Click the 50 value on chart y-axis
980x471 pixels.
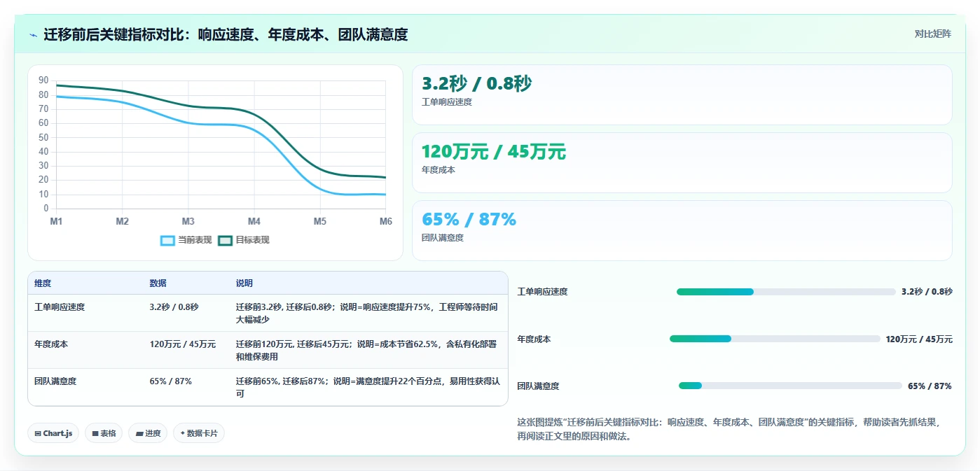click(43, 137)
